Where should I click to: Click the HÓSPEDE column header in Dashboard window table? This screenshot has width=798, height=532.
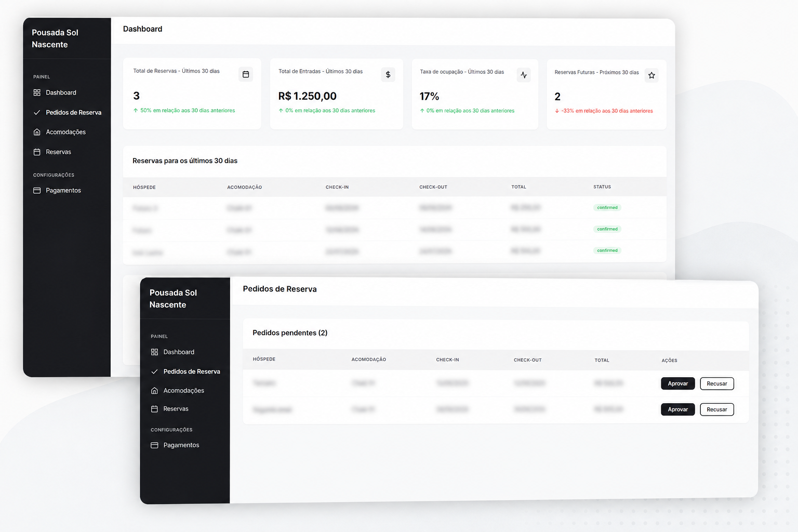click(144, 188)
